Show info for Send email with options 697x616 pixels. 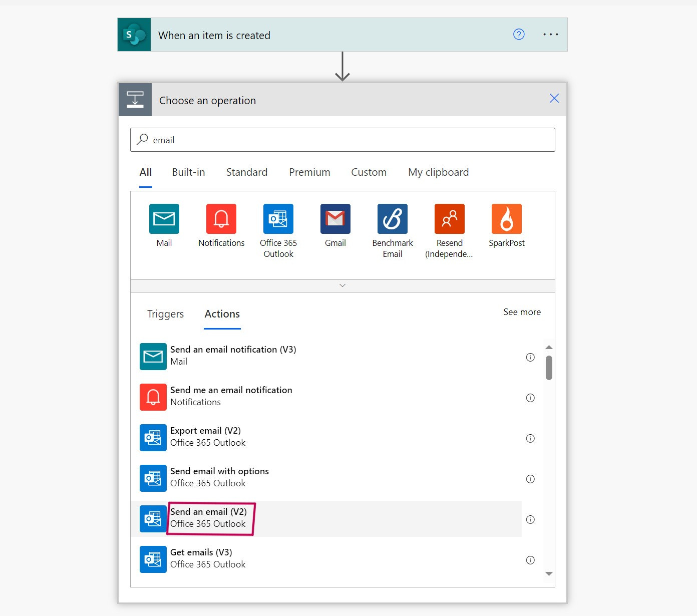[x=530, y=479]
